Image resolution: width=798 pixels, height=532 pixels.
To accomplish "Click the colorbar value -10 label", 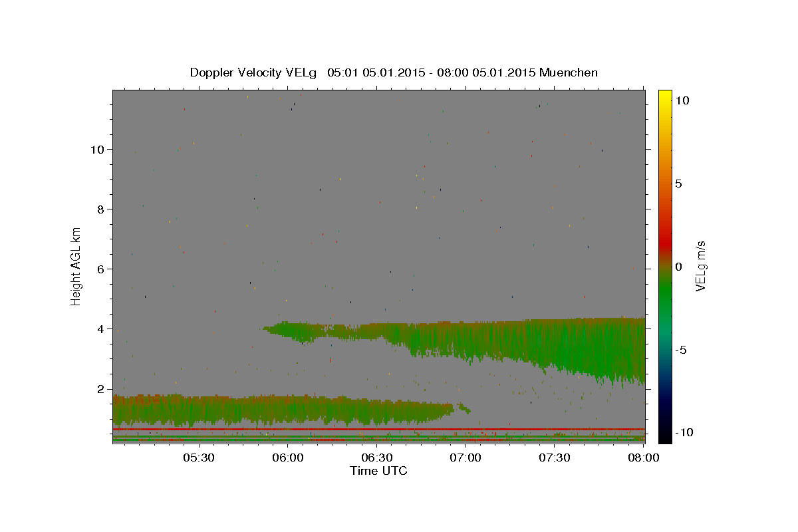I will 684,432.
